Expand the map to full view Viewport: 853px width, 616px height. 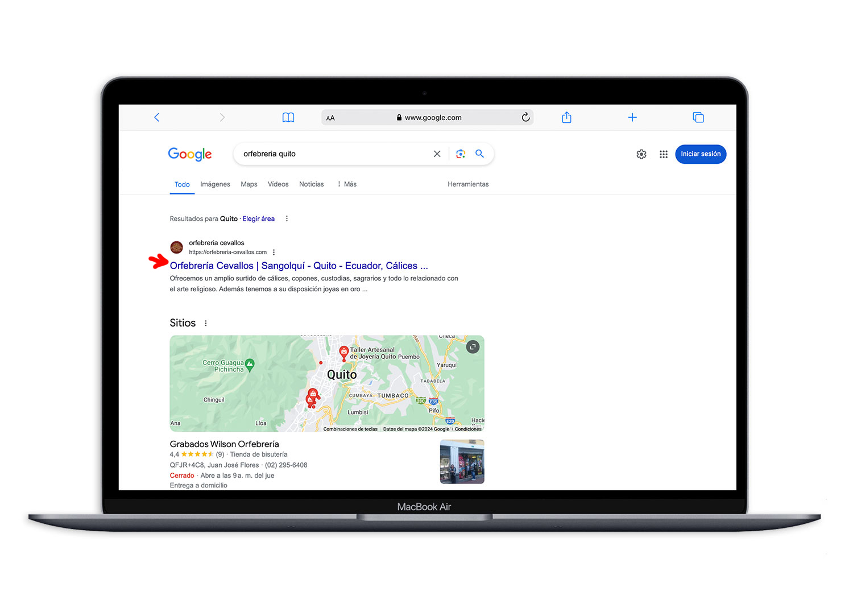point(473,347)
